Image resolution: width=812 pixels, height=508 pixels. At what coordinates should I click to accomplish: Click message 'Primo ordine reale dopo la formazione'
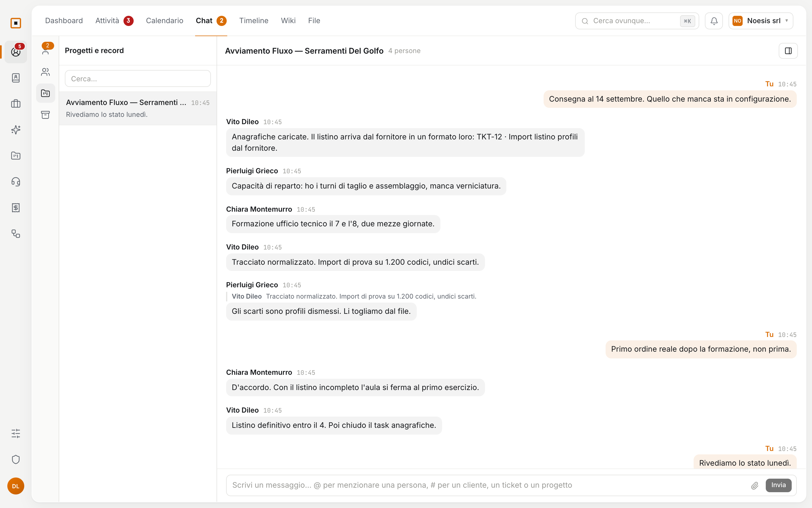[701, 349]
